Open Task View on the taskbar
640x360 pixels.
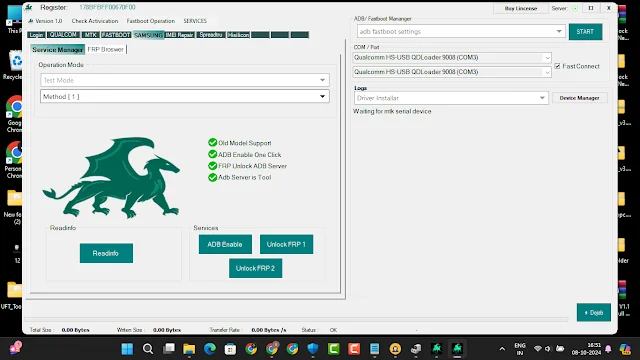tap(169, 349)
